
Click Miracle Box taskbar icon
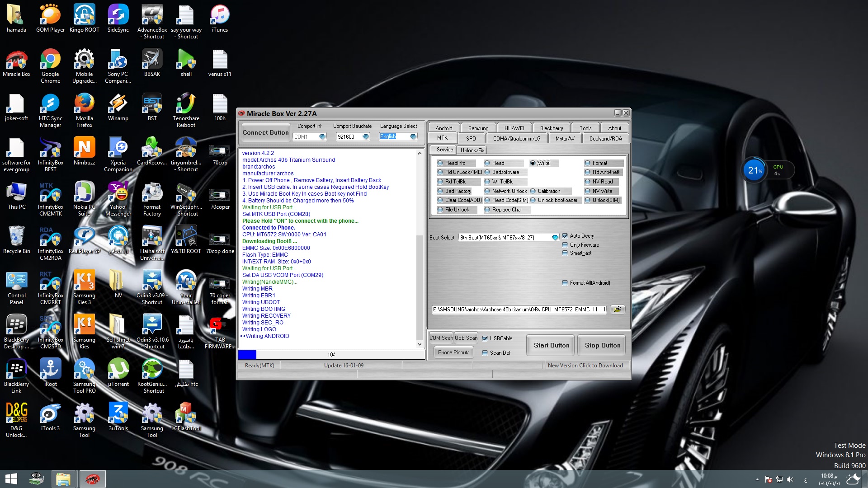92,479
